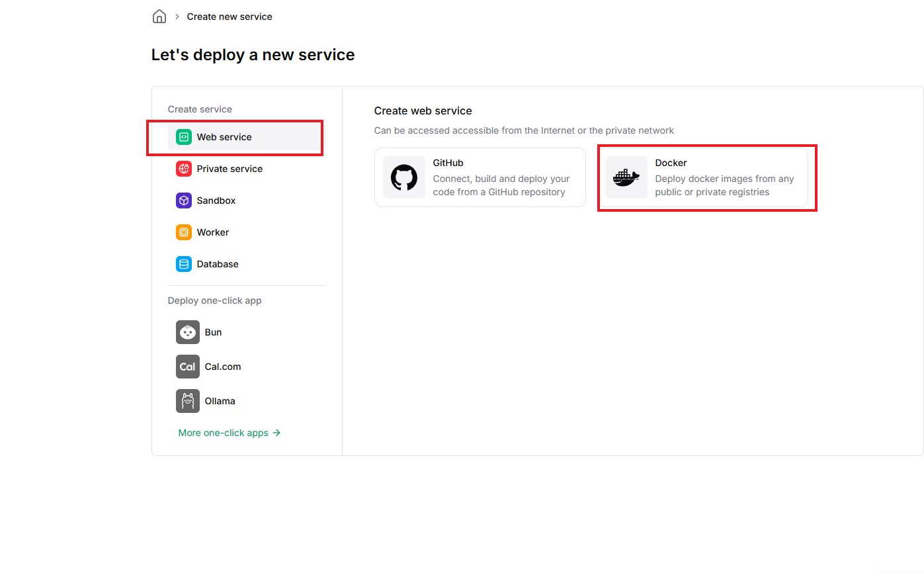
Task: Click 'Connect, build and deploy your code' text
Action: pos(501,185)
